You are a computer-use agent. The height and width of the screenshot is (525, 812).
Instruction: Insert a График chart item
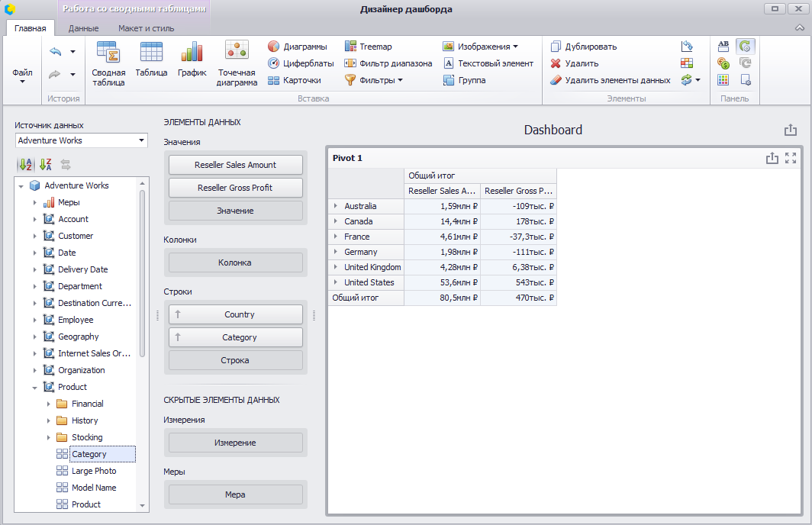pyautogui.click(x=192, y=59)
